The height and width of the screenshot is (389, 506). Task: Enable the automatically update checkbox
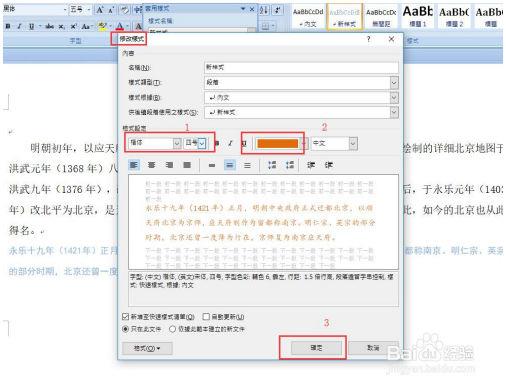click(206, 316)
